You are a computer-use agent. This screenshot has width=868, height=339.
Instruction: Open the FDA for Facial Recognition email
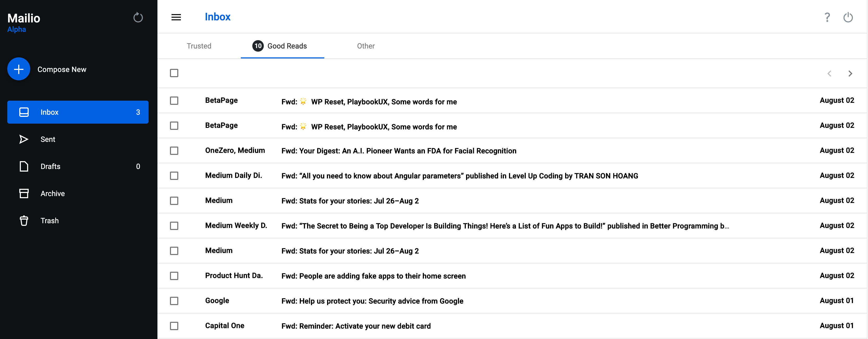click(x=399, y=151)
